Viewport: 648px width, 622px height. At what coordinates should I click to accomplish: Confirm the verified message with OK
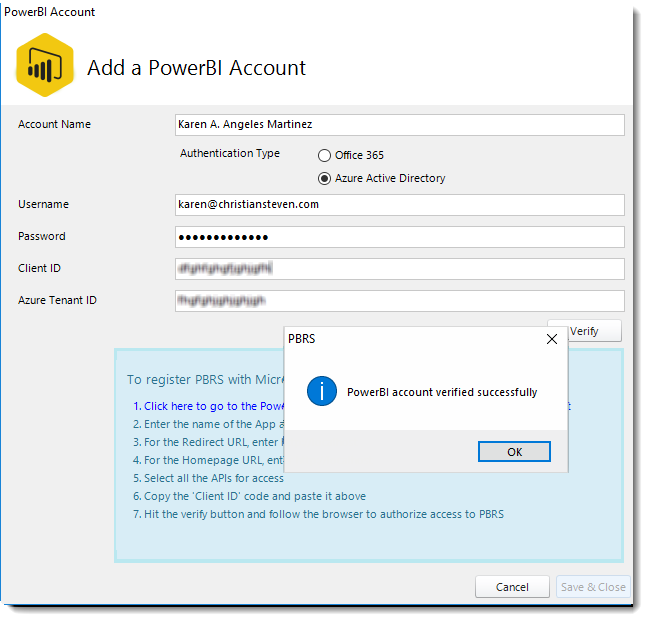coord(514,452)
